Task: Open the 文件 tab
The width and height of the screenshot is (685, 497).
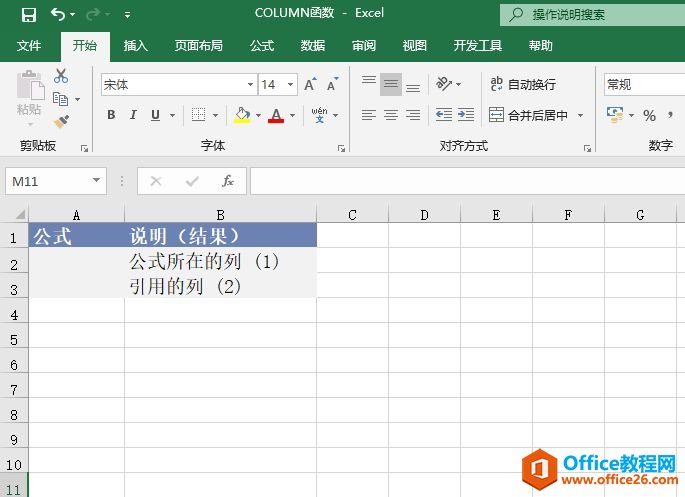Action: (29, 45)
